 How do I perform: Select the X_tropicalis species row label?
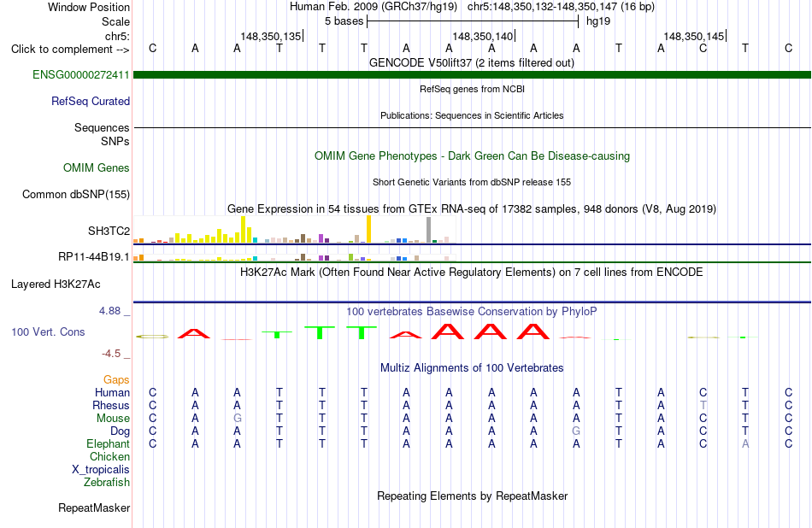(x=101, y=470)
